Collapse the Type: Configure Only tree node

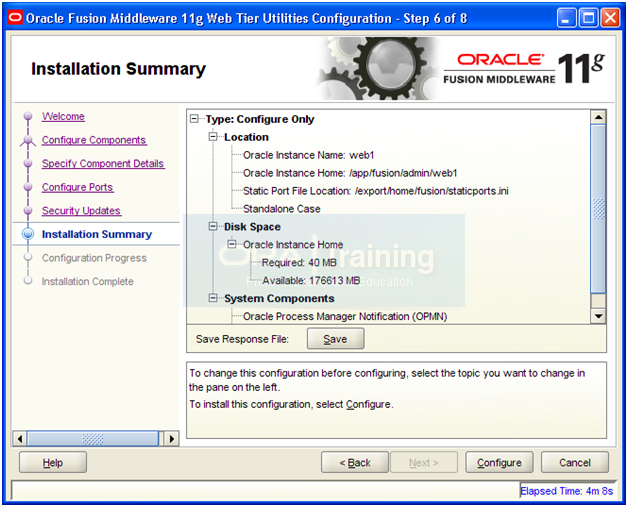pos(194,119)
